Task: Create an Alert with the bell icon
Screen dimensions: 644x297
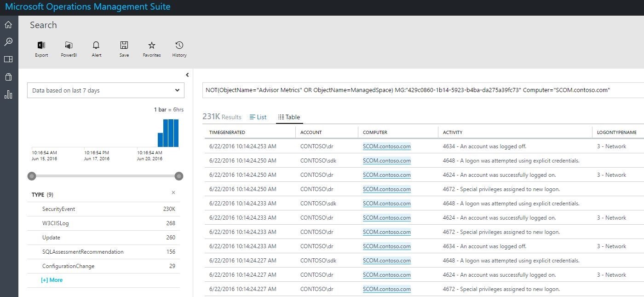Action: (x=97, y=49)
